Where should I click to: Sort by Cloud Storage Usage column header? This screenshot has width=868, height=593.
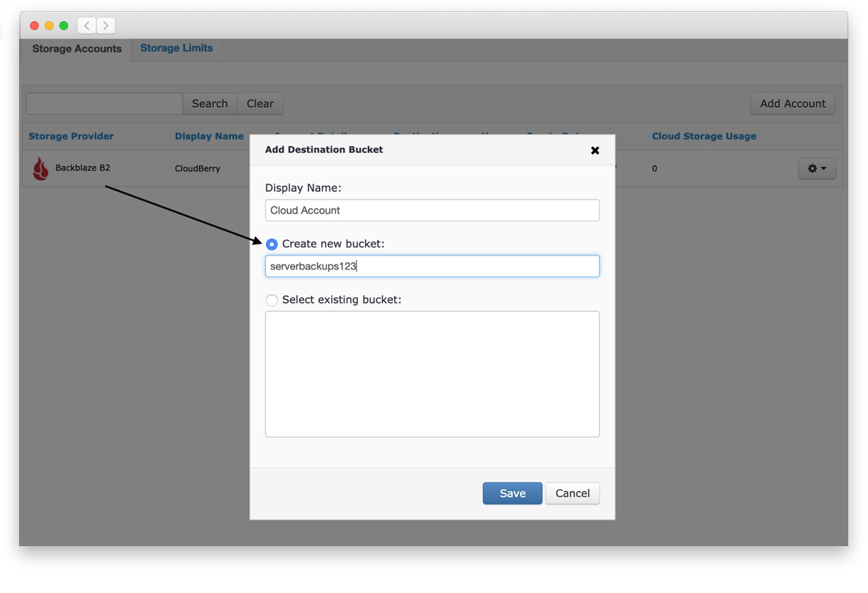[703, 136]
